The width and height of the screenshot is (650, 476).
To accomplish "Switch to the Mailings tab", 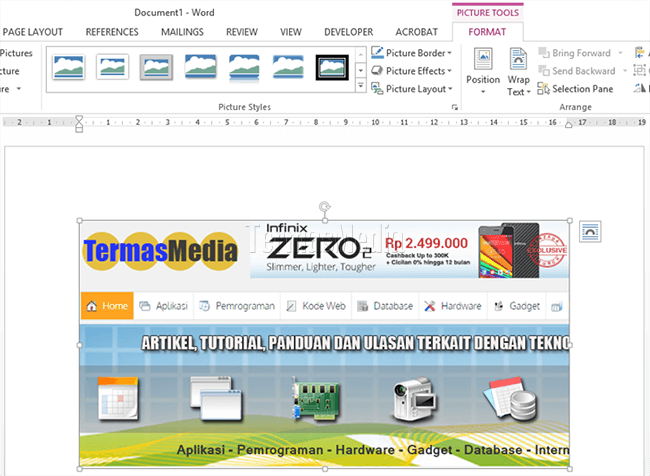I will [x=182, y=32].
